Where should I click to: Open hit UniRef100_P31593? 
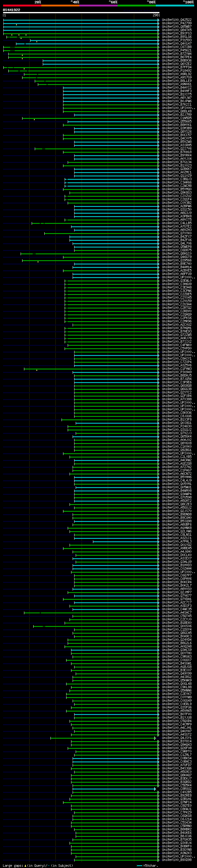click(x=176, y=40)
